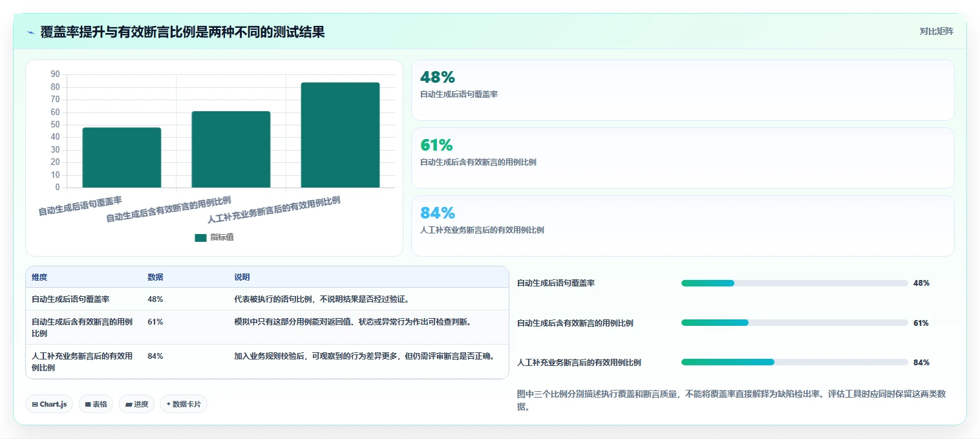The width and height of the screenshot is (980, 439).
Task: Click 人工补充业务断言后的有效用例比例 label under 84% card
Action: click(482, 230)
